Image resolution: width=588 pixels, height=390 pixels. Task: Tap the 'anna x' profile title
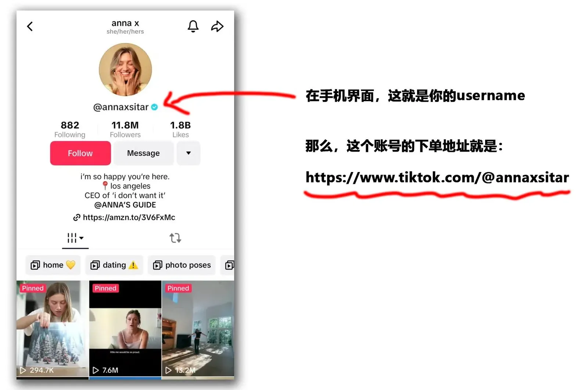[x=125, y=23]
